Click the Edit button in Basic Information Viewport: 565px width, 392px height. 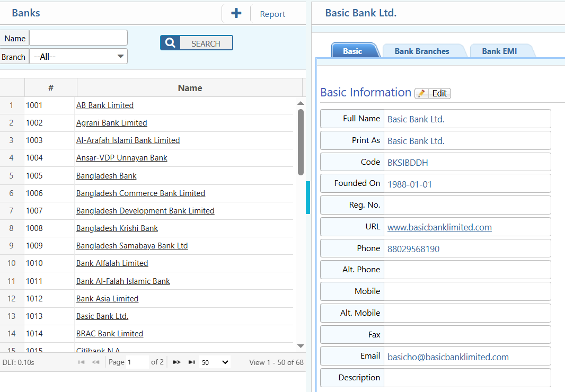pyautogui.click(x=438, y=93)
